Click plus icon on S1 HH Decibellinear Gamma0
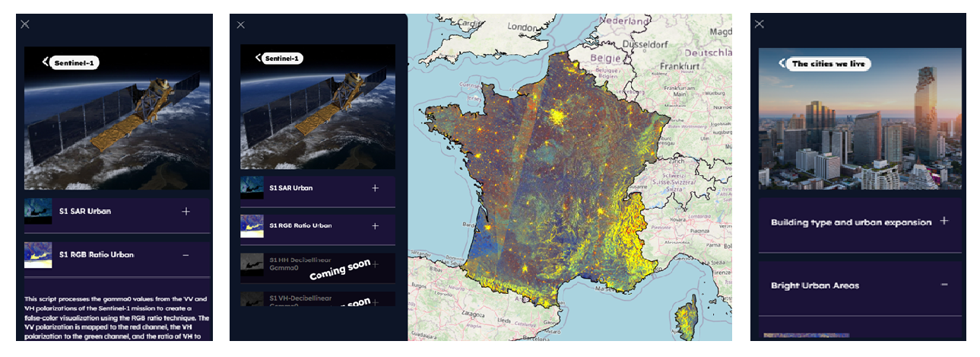Screen dimensions: 980x357 point(375,264)
